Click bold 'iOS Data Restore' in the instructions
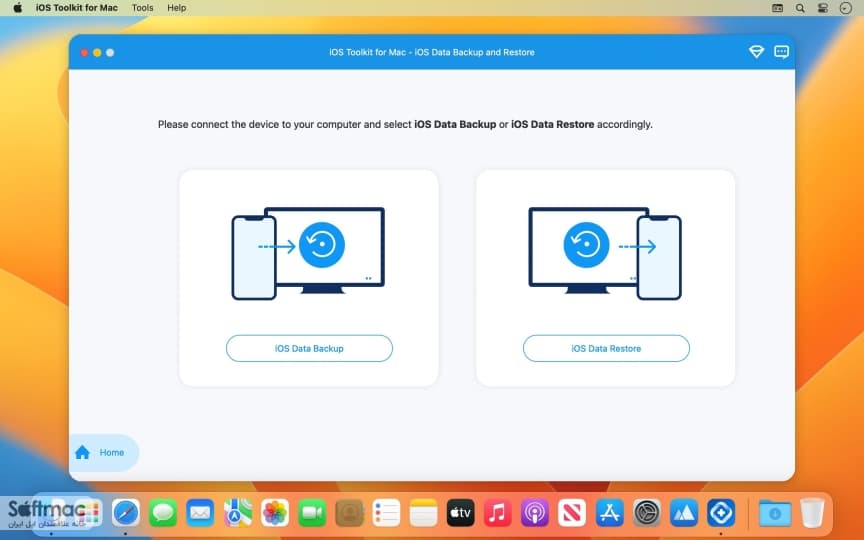Screen dimensions: 864x540 click(553, 125)
